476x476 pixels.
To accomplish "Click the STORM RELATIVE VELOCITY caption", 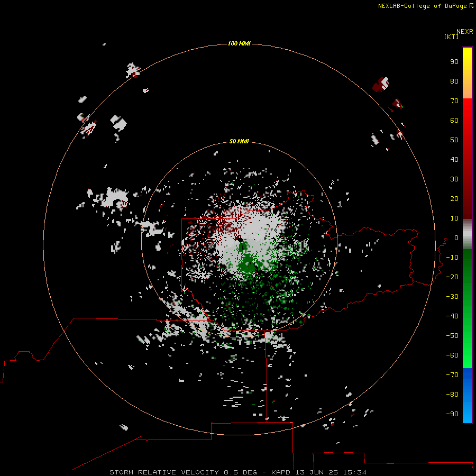I will [164, 472].
